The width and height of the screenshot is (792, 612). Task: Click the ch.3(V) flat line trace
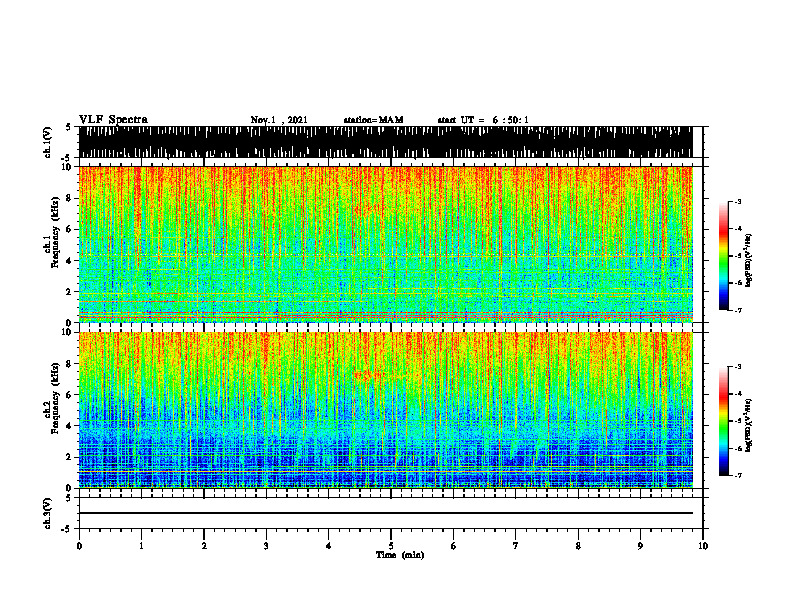[385, 513]
